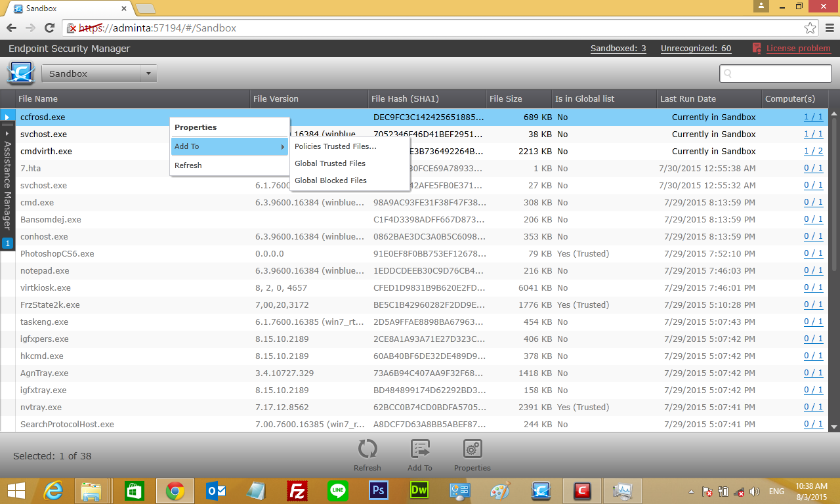Open computers link for ccfrosd.exe
This screenshot has width=840, height=504.
click(813, 117)
